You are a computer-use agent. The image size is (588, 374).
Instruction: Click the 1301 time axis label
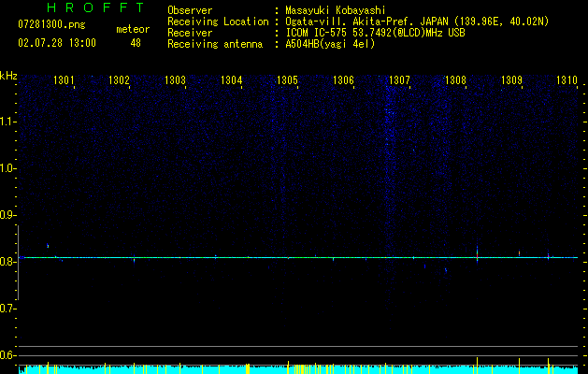tap(64, 79)
